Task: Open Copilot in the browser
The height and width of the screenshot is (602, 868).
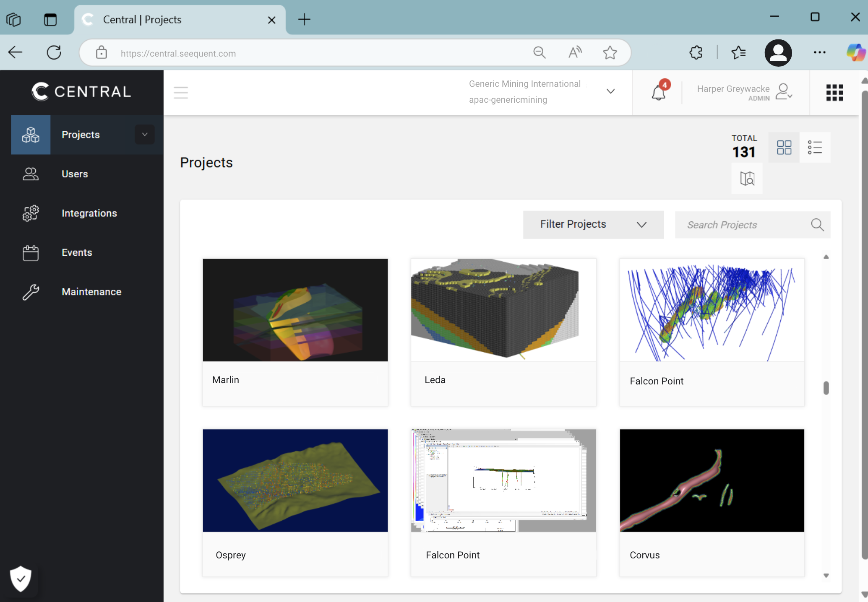Action: 856,52
